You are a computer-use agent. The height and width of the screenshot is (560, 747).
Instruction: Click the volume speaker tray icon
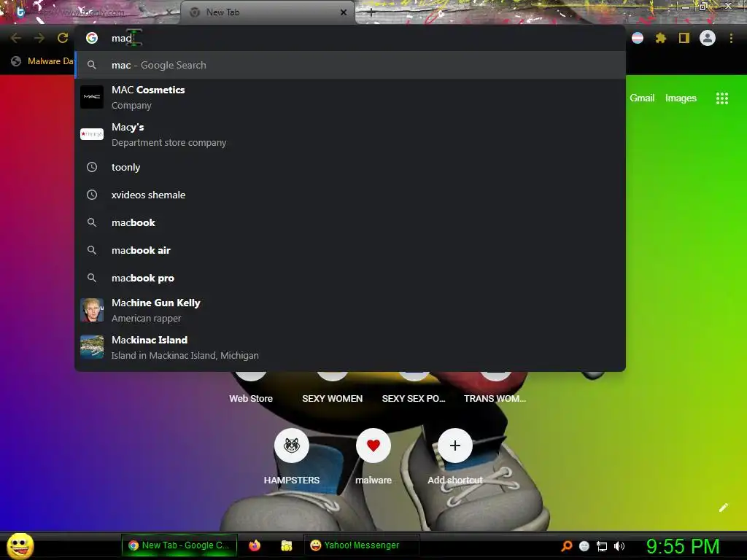[x=619, y=546]
